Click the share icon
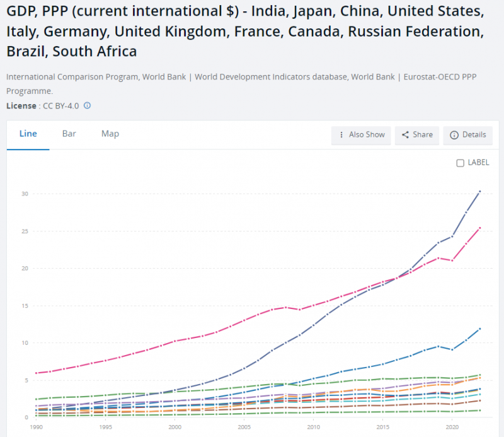The height and width of the screenshot is (437, 504). (x=405, y=135)
